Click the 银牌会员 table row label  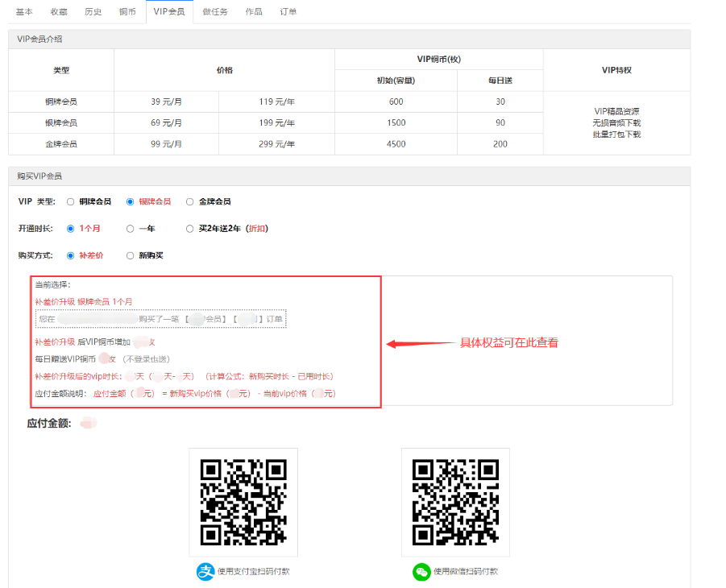pos(61,123)
